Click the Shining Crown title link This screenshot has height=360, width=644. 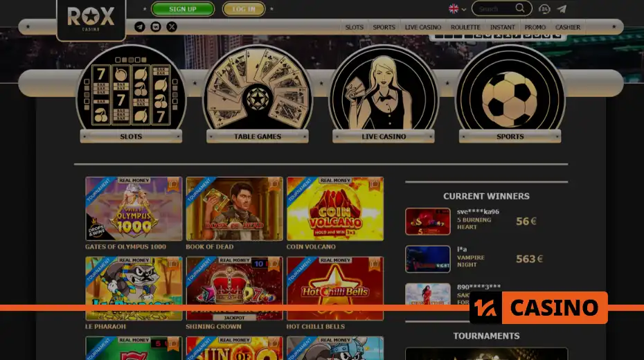click(213, 327)
